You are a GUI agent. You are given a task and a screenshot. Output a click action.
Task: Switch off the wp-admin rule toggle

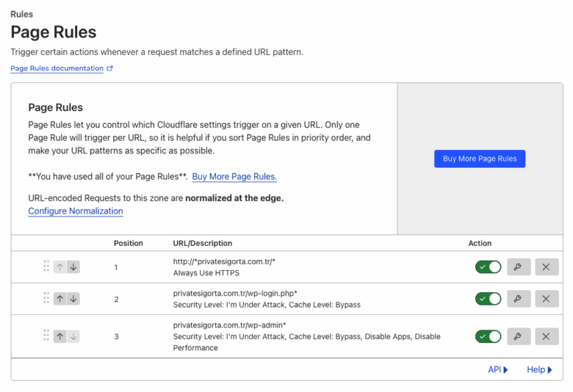(488, 336)
